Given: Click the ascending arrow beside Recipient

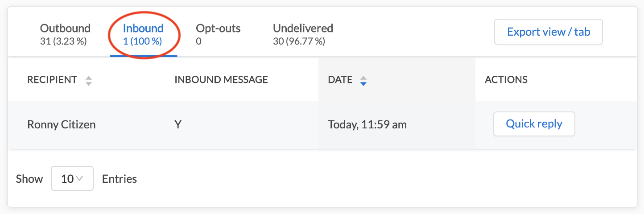Looking at the screenshot, I should click(x=89, y=78).
